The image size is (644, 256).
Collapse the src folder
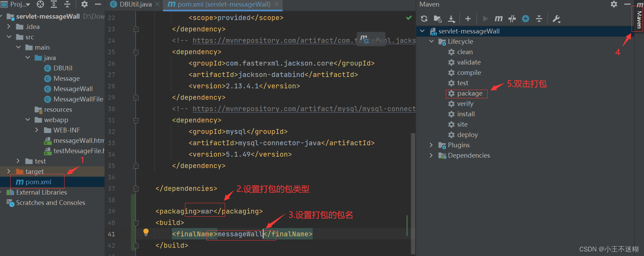coord(9,37)
